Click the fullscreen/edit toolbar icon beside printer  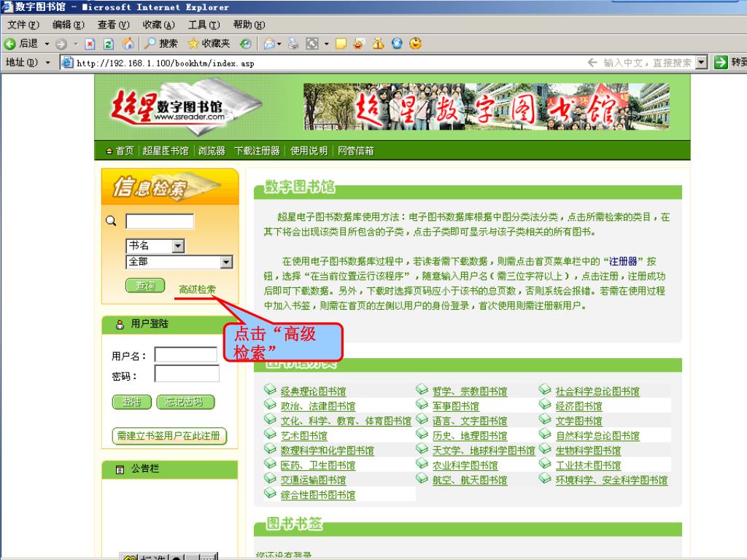pos(312,44)
